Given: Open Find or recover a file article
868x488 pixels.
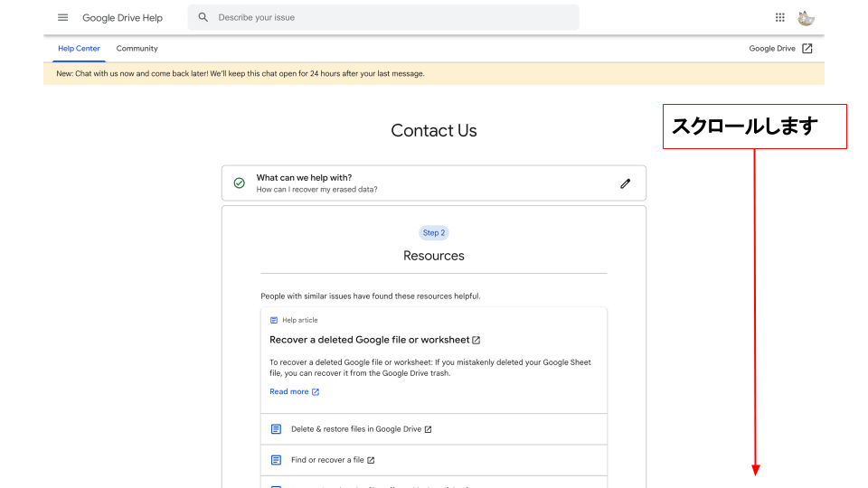Looking at the screenshot, I should pyautogui.click(x=327, y=460).
